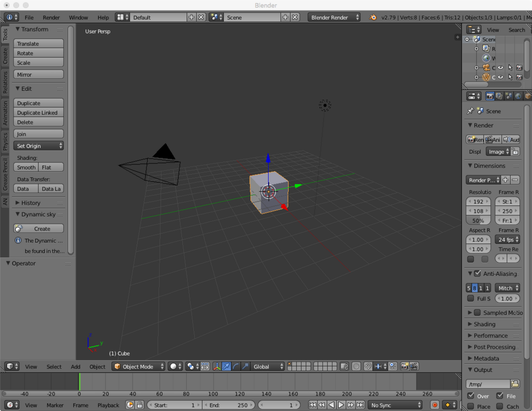Click the screen layout browse icon
532x411 pixels.
click(x=122, y=17)
